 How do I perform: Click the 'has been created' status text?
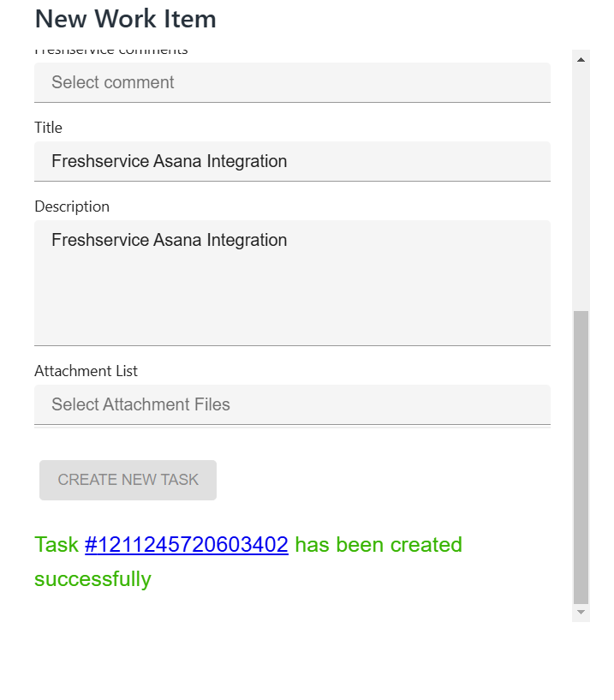pos(379,545)
